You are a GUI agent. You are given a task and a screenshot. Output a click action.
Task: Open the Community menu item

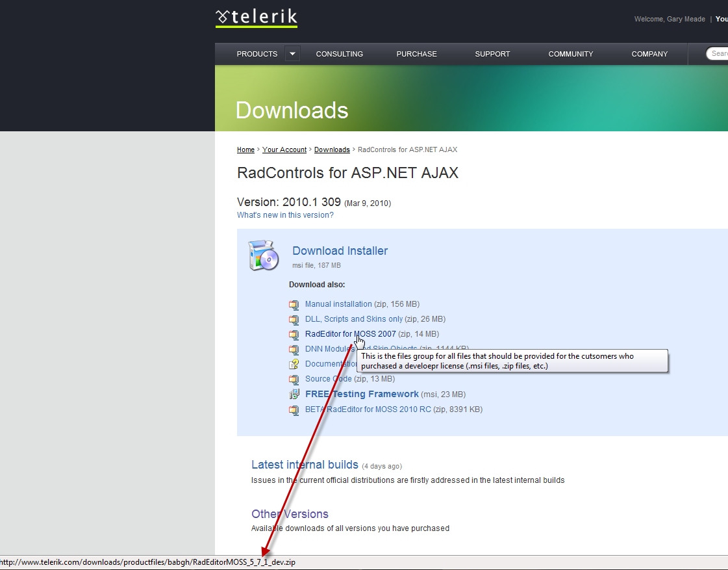coord(571,54)
